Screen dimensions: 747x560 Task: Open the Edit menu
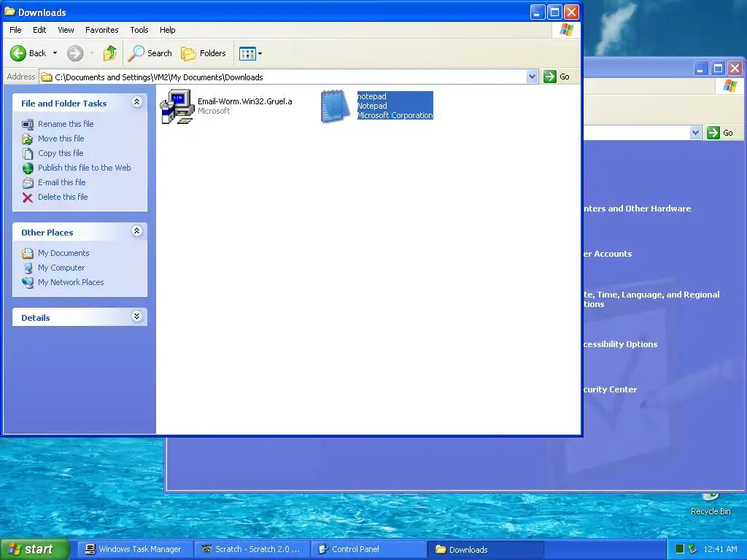pyautogui.click(x=39, y=29)
